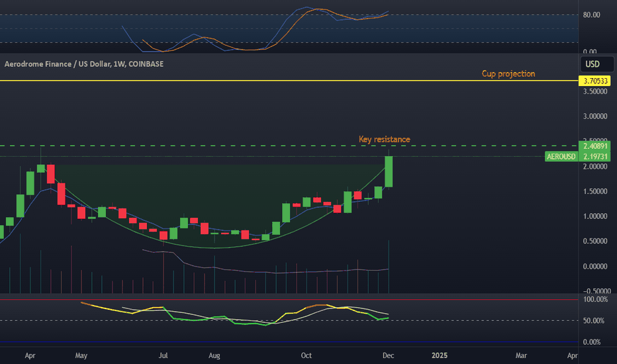Click the 80.00 oscillator scale value

(591, 15)
